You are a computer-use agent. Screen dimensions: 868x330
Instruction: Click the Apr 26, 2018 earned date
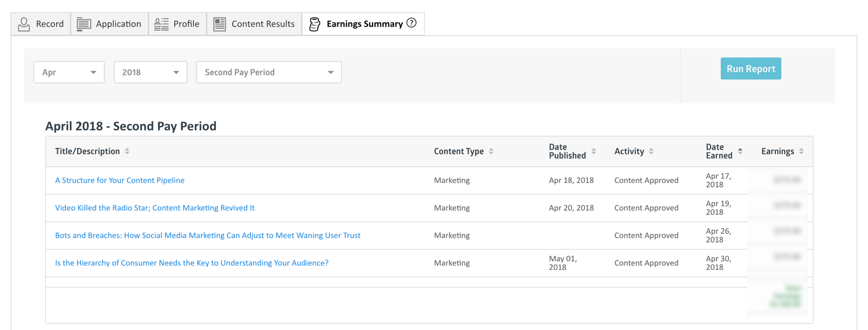point(719,235)
